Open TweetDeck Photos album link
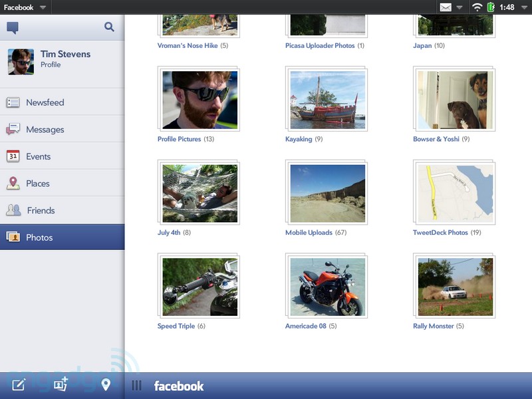This screenshot has height=399, width=532. pyautogui.click(x=440, y=232)
